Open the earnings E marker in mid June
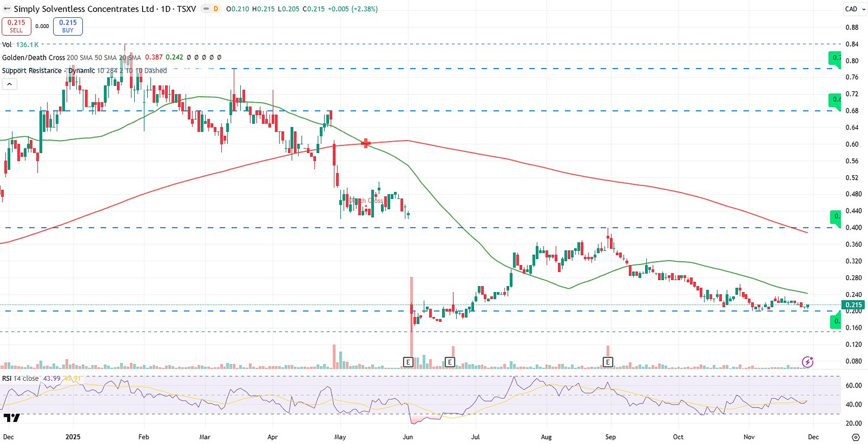Viewport: 868px width, 444px height. pyautogui.click(x=450, y=362)
